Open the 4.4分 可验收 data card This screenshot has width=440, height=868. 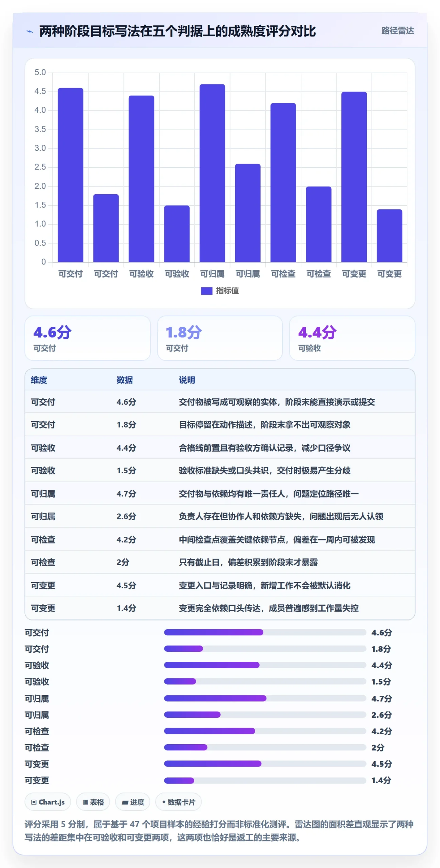[x=352, y=338]
